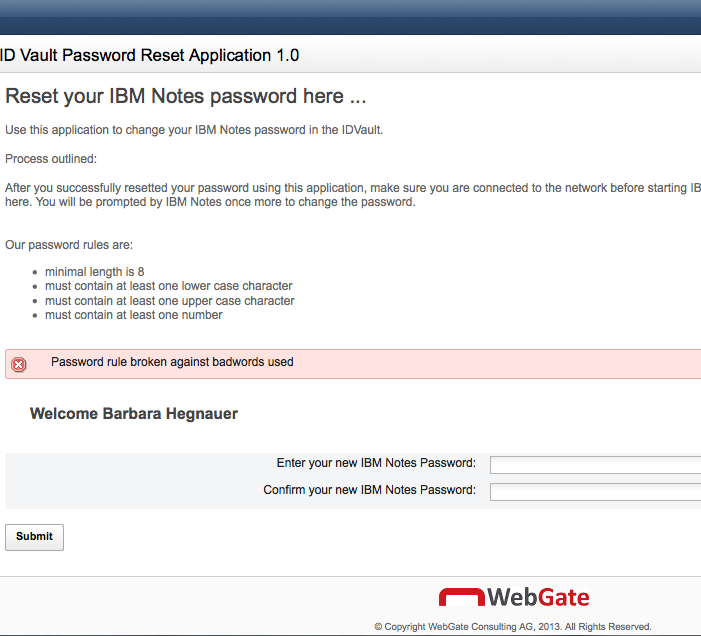
Task: Click the 'must contain at least one number' rule
Action: click(133, 315)
